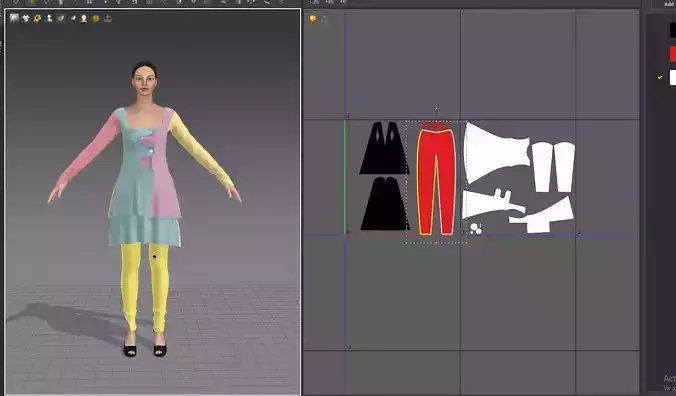The height and width of the screenshot is (396, 676).
Task: Toggle the yellow checkmark beside white swatch
Action: (660, 78)
